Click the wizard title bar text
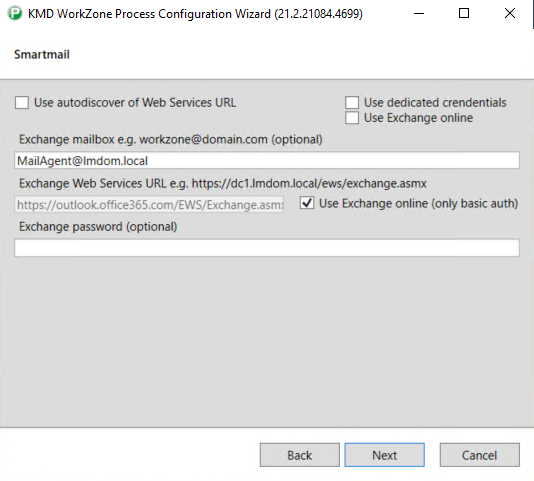 click(x=195, y=14)
